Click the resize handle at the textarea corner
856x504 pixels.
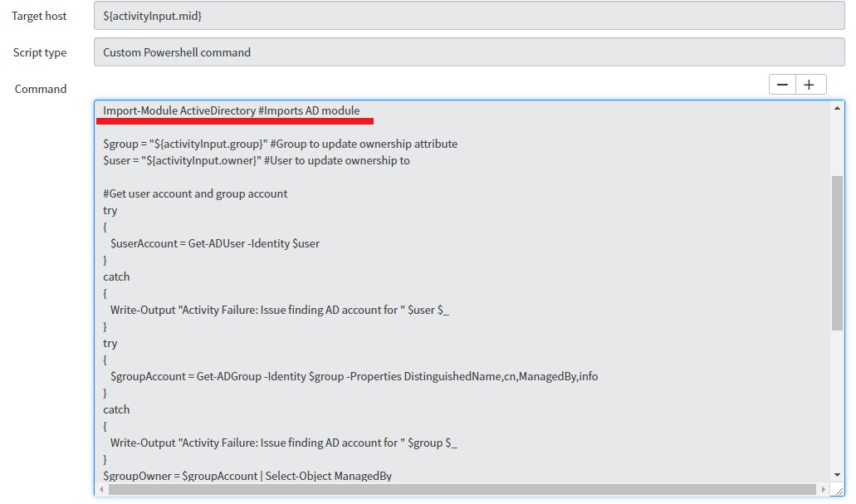(x=839, y=491)
